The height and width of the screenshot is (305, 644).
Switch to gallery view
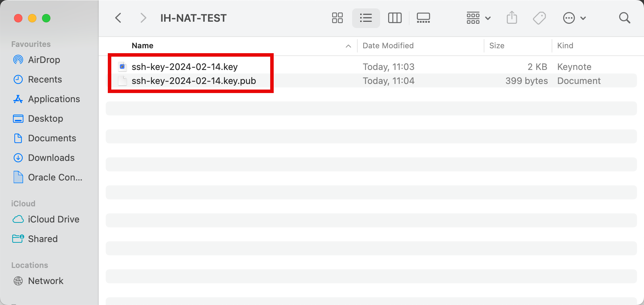click(x=423, y=18)
